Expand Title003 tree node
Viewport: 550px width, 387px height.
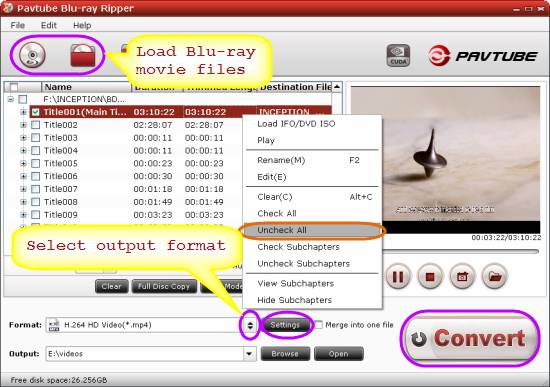click(x=23, y=138)
